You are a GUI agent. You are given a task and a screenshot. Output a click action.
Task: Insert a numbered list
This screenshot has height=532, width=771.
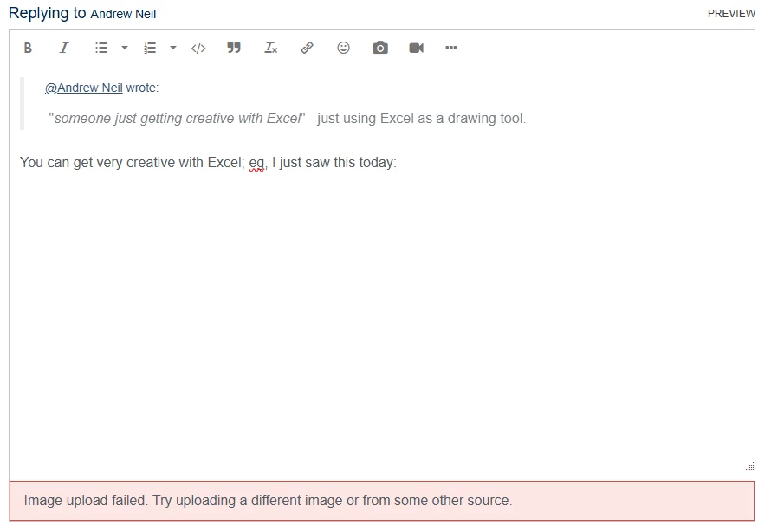point(150,48)
